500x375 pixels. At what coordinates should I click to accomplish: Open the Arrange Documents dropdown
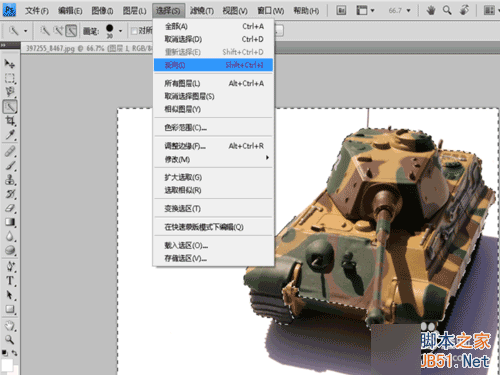[491, 11]
